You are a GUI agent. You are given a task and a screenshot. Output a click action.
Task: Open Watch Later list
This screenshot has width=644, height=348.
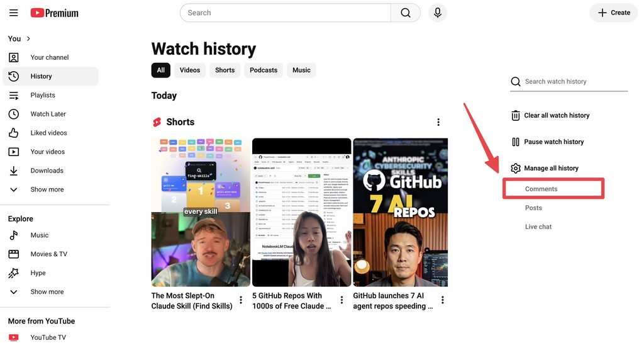48,115
